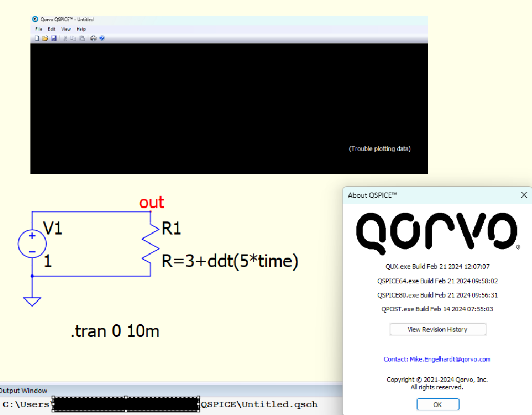
Task: Click the 'About QSPICE' dialog title
Action: (372, 195)
